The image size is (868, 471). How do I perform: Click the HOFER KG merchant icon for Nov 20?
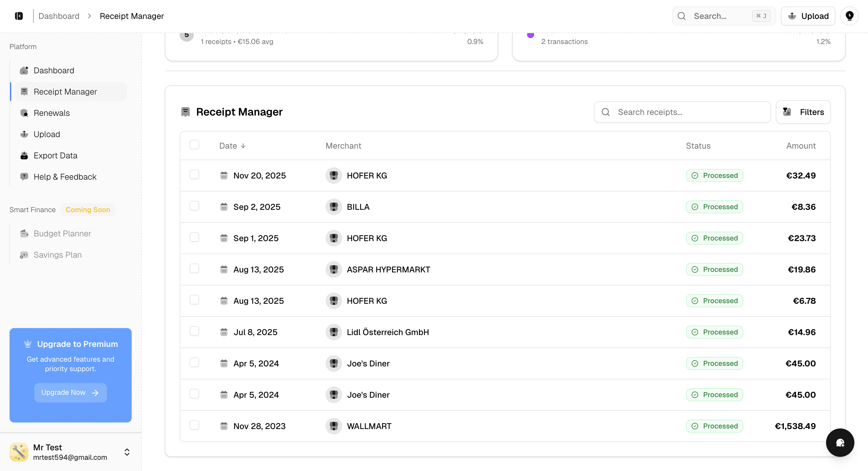[x=334, y=176]
